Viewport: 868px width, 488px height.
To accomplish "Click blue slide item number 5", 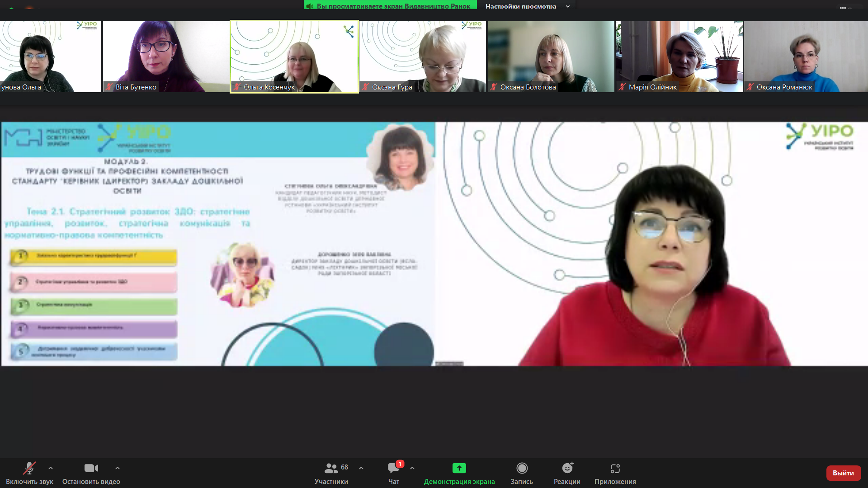I will 94,352.
